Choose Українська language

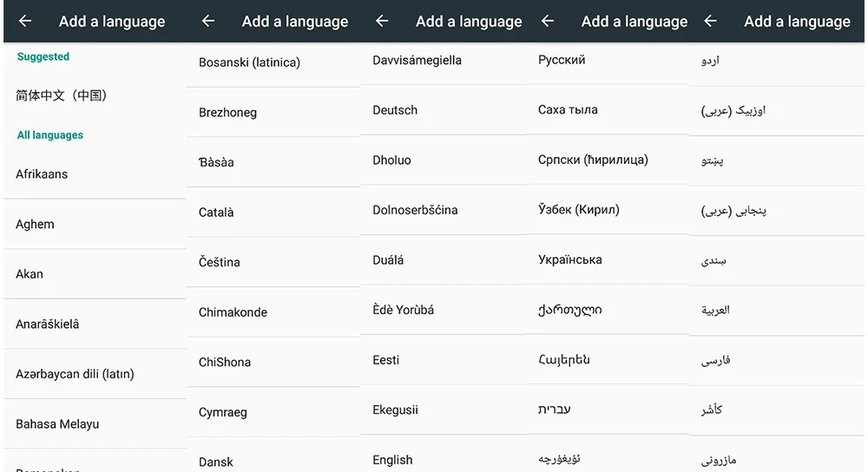[x=570, y=259]
